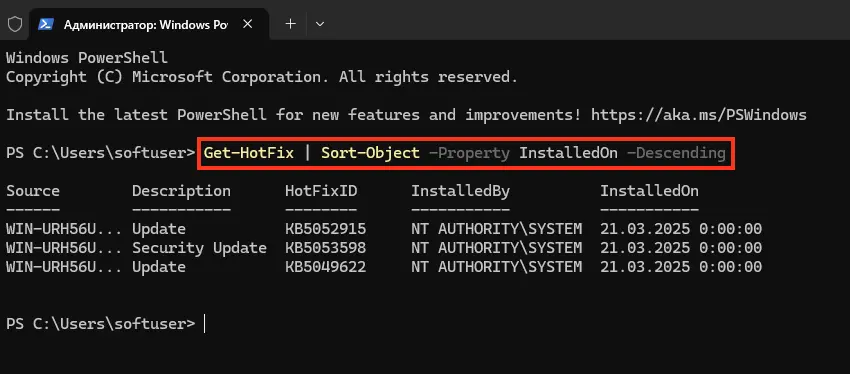Click the InstalledOn column header
Image resolution: width=850 pixels, height=374 pixels.
pyautogui.click(x=649, y=191)
